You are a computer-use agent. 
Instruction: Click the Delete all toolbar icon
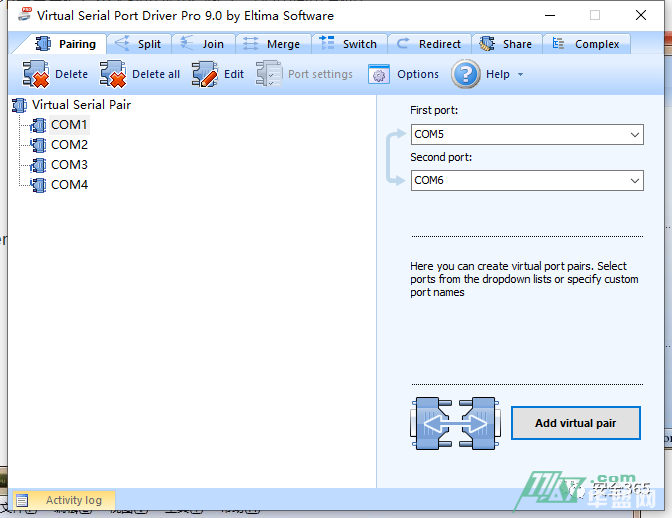113,74
